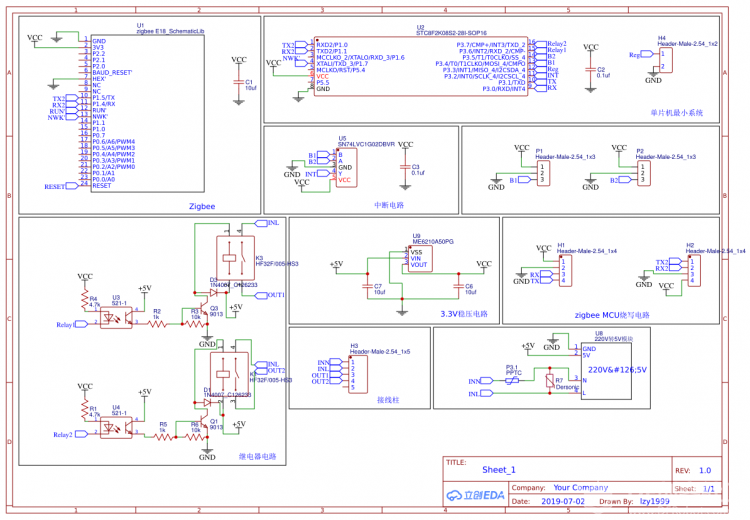This screenshot has height=520, width=750.
Task: Select varistor R7 Dersonic
Action: [x=550, y=381]
